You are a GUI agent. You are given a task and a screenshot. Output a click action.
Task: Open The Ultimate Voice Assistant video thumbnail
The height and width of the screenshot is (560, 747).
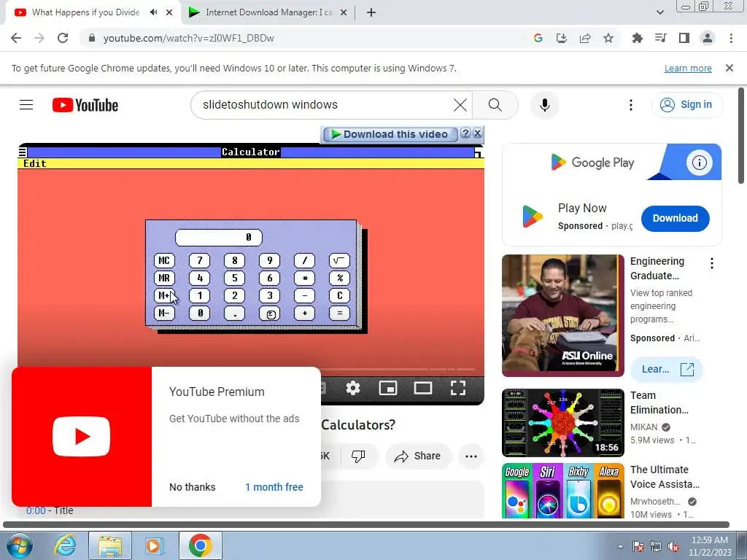click(x=562, y=491)
